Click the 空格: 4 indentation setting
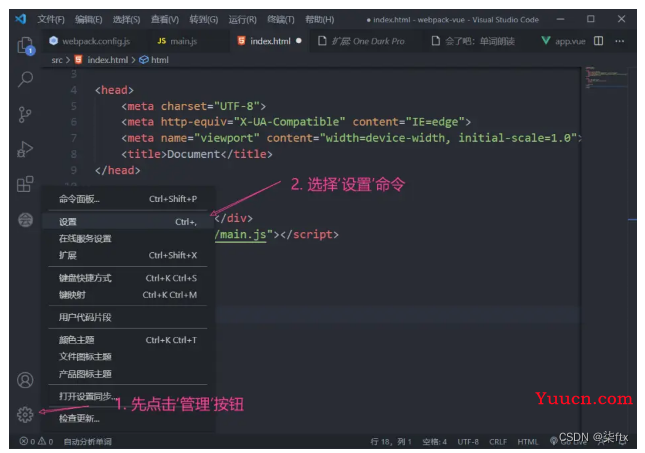 tap(434, 441)
